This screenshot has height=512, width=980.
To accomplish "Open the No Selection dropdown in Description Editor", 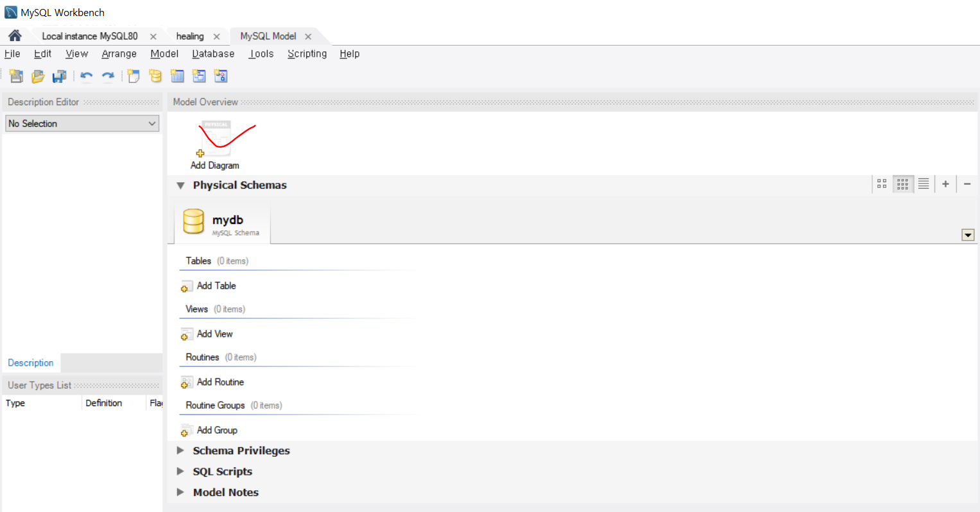I will (82, 123).
